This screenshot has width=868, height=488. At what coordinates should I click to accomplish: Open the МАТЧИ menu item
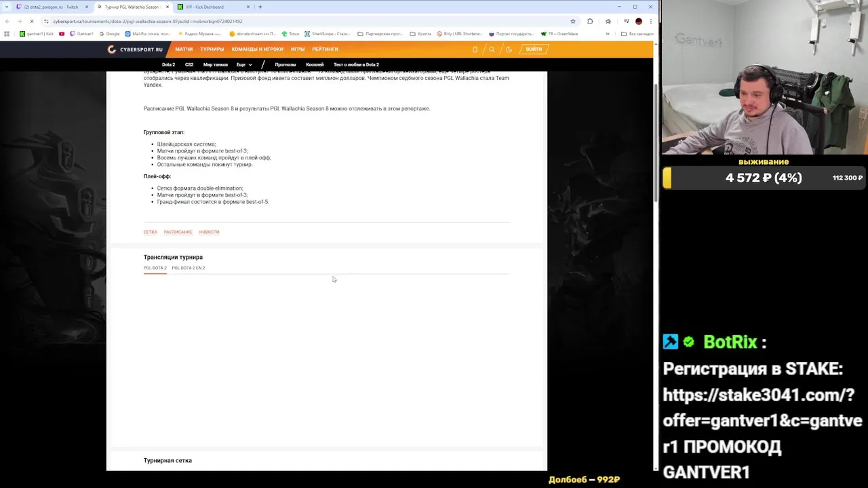pyautogui.click(x=184, y=49)
